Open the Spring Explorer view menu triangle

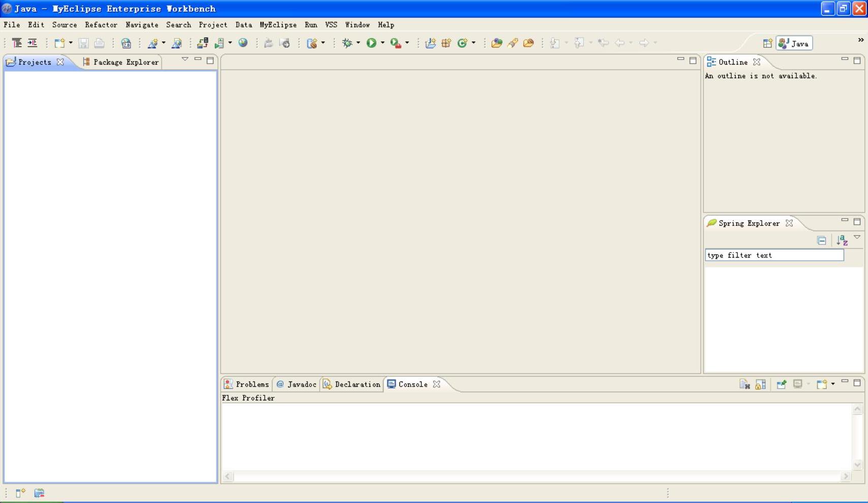click(x=857, y=237)
